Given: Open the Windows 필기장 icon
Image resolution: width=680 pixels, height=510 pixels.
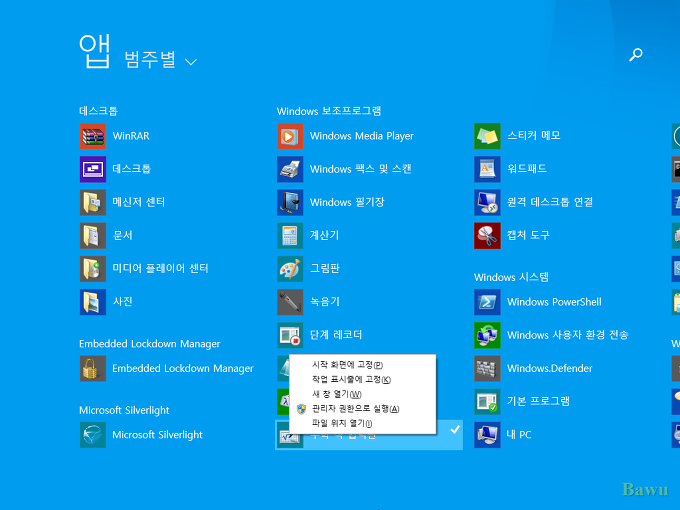Looking at the screenshot, I should (290, 202).
